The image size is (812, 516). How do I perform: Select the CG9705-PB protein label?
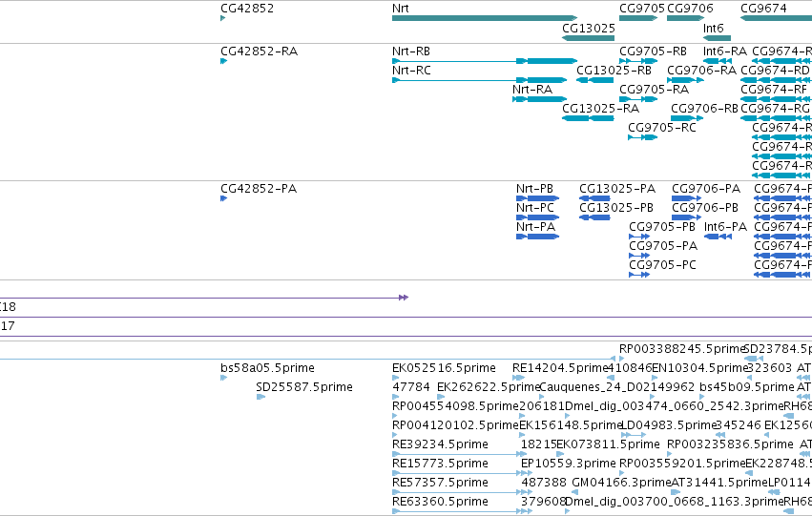pos(662,227)
